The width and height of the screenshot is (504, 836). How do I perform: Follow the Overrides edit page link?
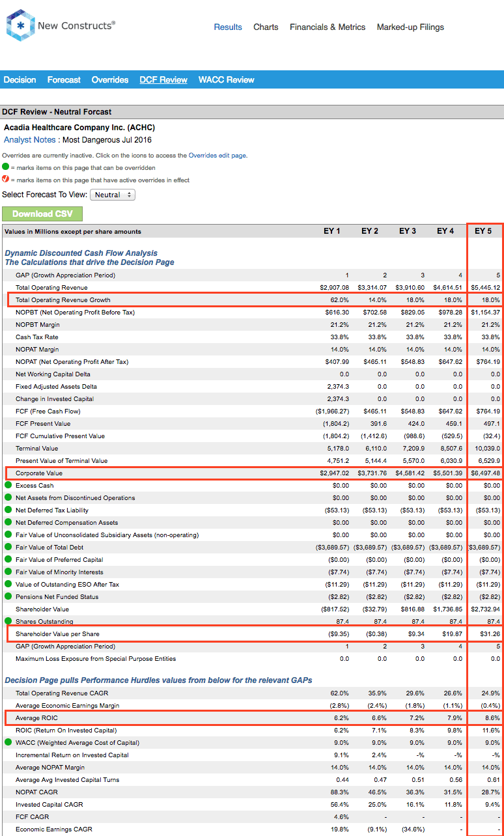[x=218, y=156]
